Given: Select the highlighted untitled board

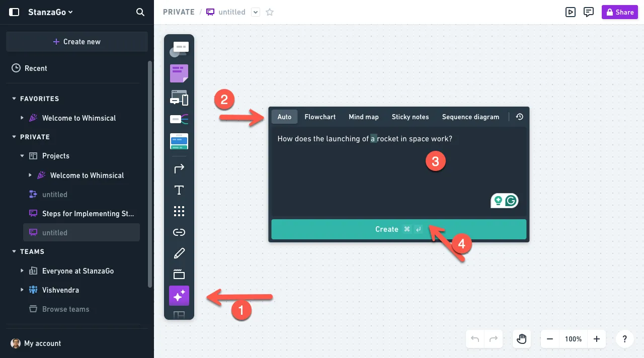Looking at the screenshot, I should pyautogui.click(x=82, y=232).
